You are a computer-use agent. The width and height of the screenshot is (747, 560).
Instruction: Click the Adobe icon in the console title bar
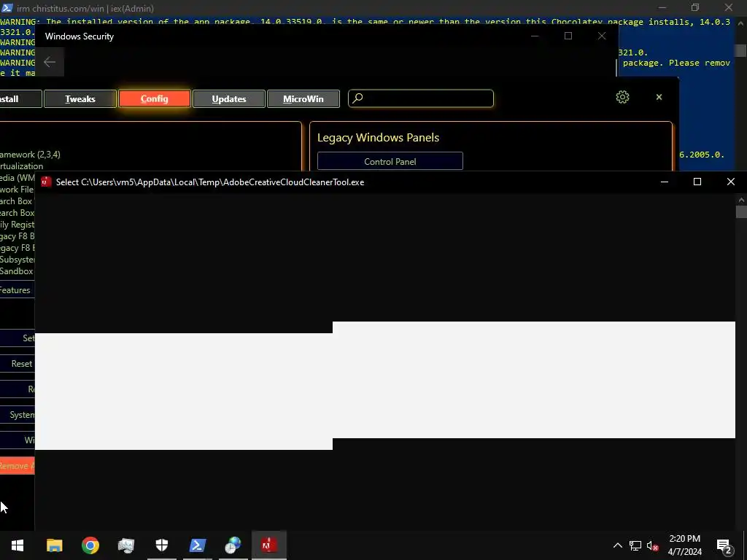[x=46, y=182]
